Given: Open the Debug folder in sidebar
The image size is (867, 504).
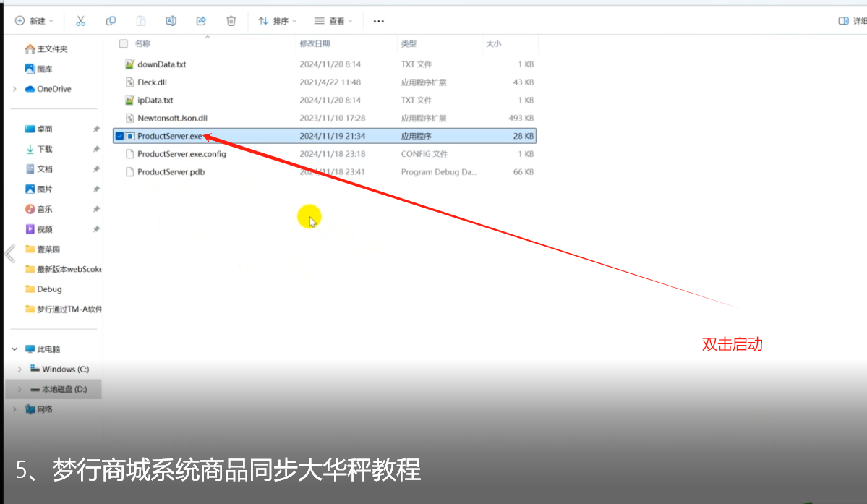Looking at the screenshot, I should (43, 289).
